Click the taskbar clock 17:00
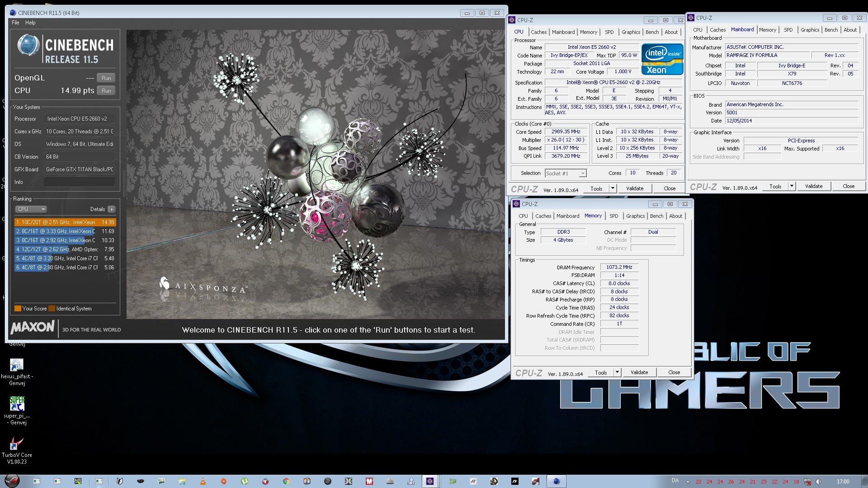Screen dimensions: 868x488 coord(843,482)
